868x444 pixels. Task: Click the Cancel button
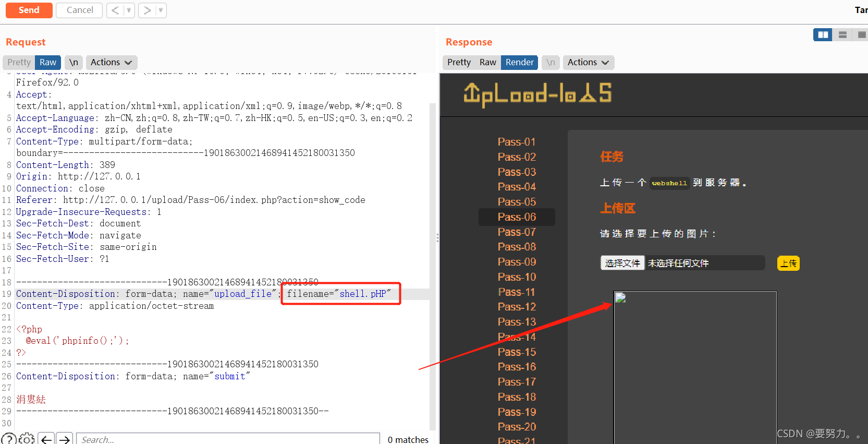(80, 10)
